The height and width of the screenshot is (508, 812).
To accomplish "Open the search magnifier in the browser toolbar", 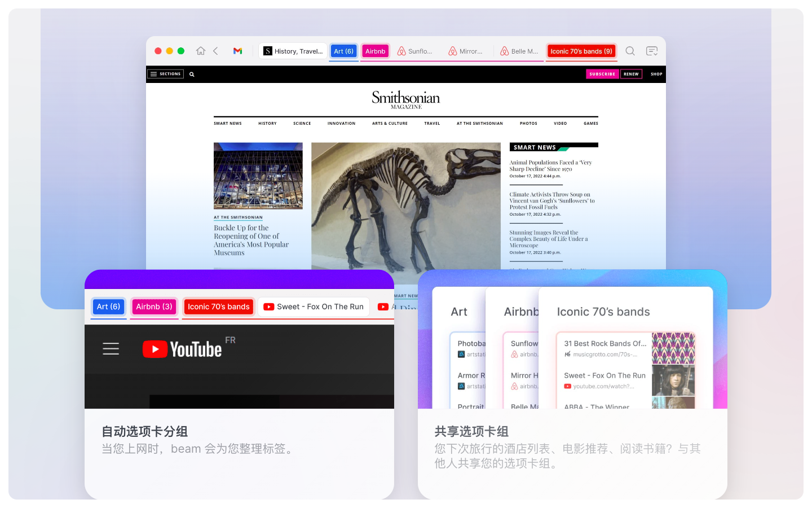I will (x=630, y=51).
